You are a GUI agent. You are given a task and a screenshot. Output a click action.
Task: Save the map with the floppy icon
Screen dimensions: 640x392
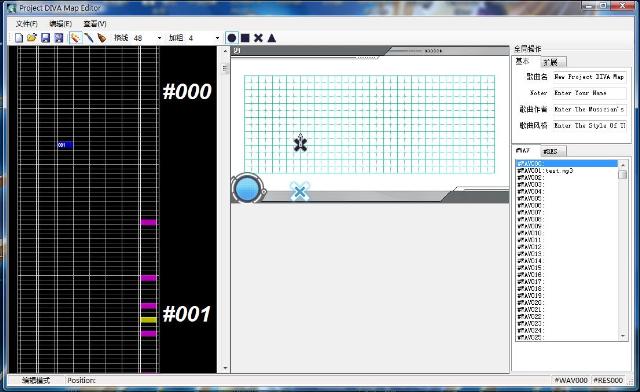[x=45, y=38]
